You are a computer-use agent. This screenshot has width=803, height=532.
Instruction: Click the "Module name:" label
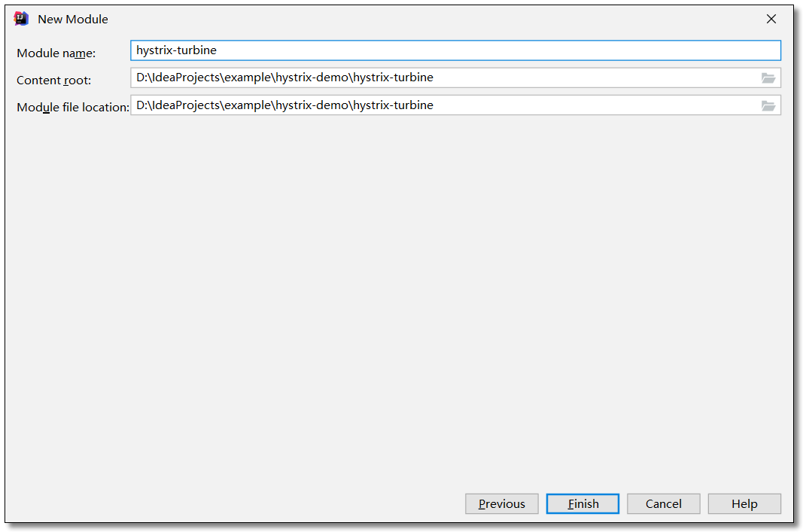(x=56, y=53)
